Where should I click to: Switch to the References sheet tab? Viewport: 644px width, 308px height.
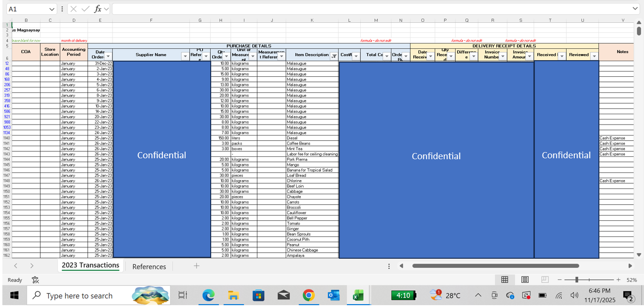coord(149,266)
